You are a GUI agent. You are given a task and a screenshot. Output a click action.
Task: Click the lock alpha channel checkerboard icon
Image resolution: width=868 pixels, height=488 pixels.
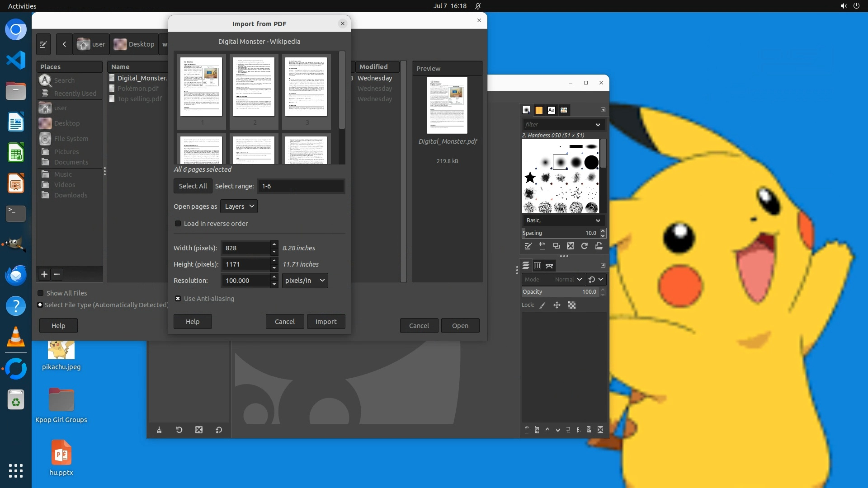coord(572,305)
